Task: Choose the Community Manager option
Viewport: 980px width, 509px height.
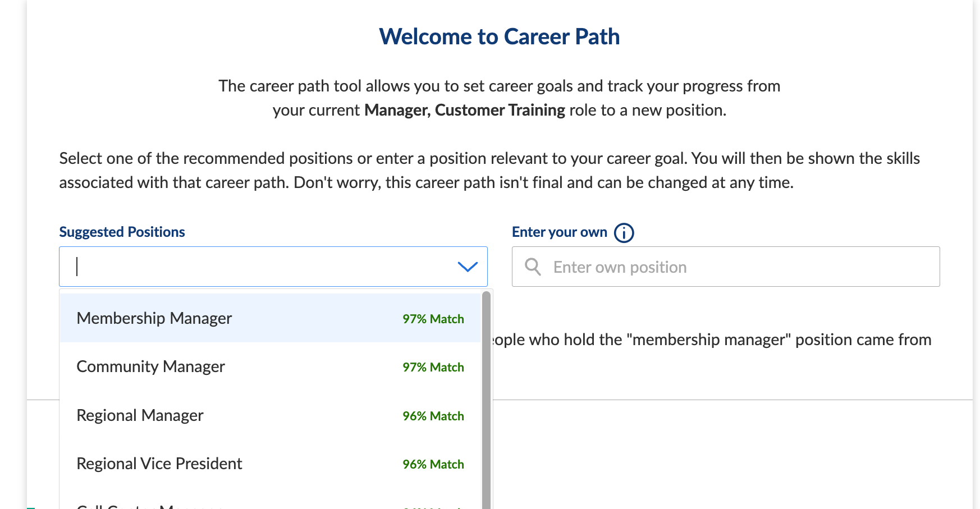Action: coord(150,366)
